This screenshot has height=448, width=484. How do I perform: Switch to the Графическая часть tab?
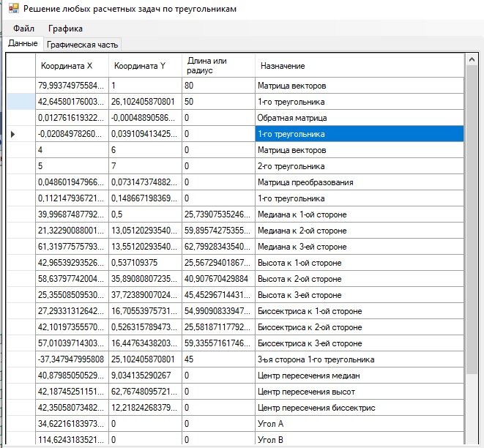tap(82, 45)
